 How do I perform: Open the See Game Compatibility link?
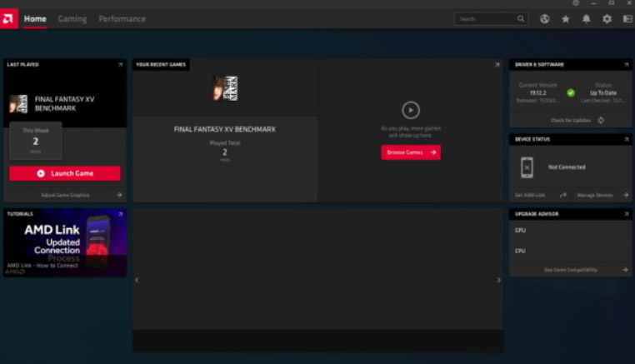[x=571, y=270]
